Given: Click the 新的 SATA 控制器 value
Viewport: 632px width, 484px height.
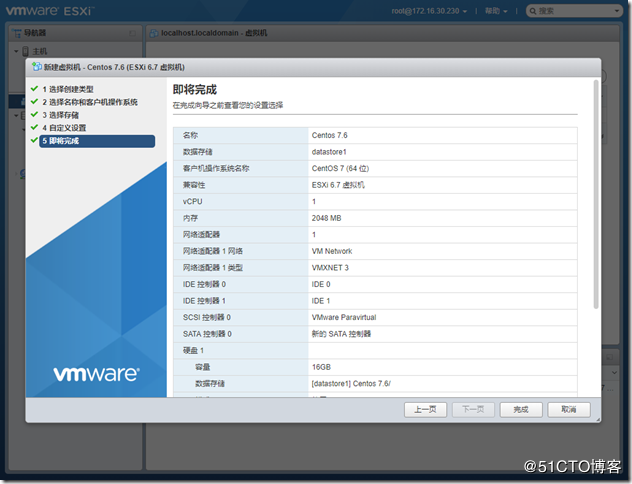Looking at the screenshot, I should (x=341, y=334).
